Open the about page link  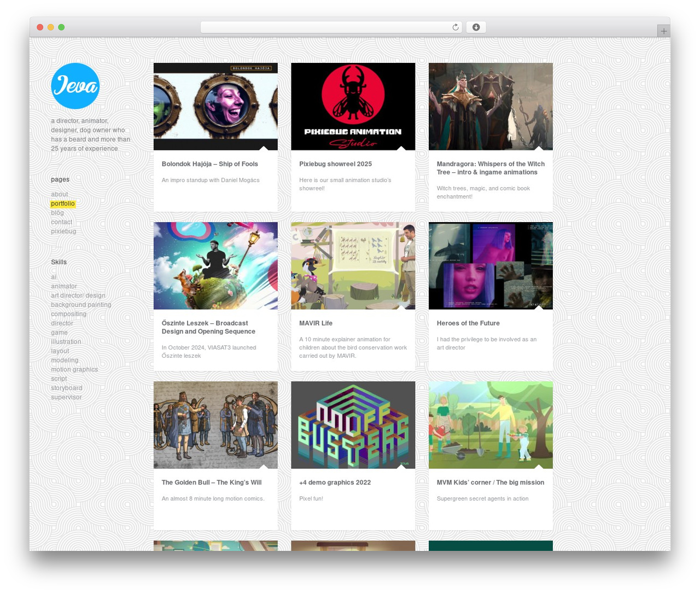[x=60, y=194]
